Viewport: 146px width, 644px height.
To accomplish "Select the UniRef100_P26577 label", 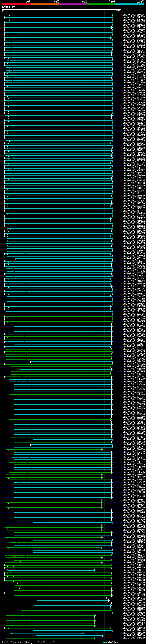I will coord(134,88).
